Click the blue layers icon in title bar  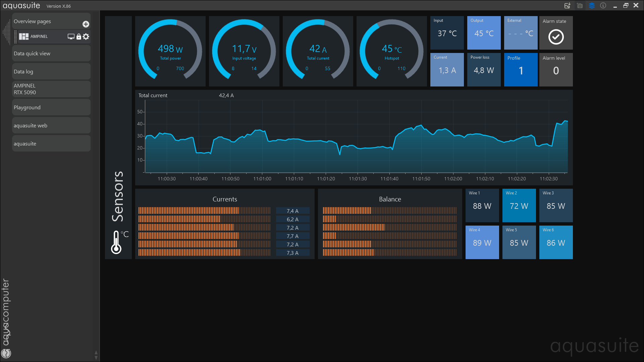[592, 6]
